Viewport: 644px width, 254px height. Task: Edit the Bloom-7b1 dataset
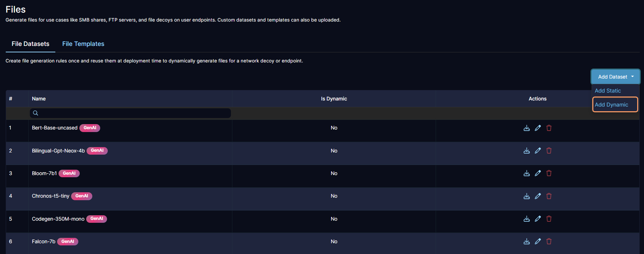tap(538, 173)
